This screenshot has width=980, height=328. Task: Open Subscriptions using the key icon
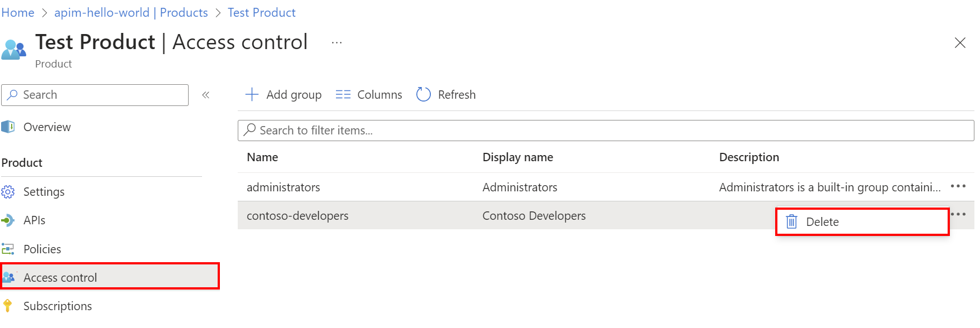coord(8,306)
